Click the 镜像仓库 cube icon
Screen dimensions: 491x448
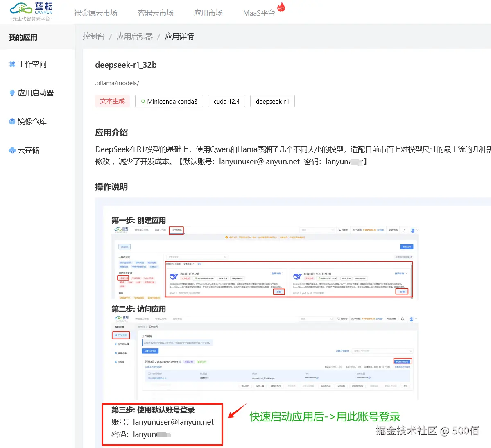tap(12, 122)
